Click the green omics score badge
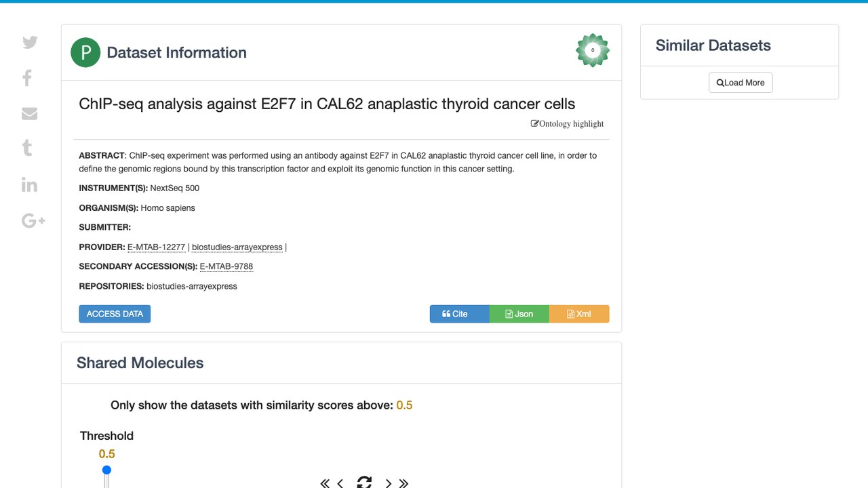This screenshot has width=868, height=488. tap(593, 50)
